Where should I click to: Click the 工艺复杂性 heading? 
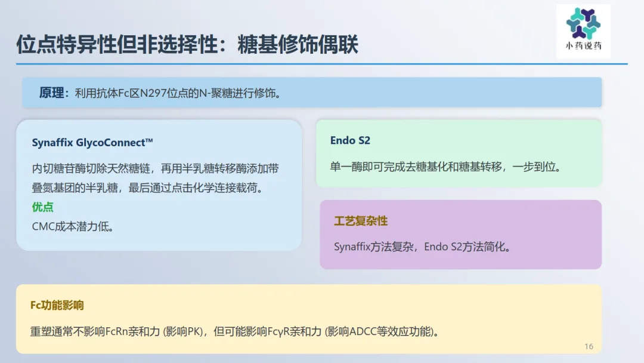tap(361, 221)
